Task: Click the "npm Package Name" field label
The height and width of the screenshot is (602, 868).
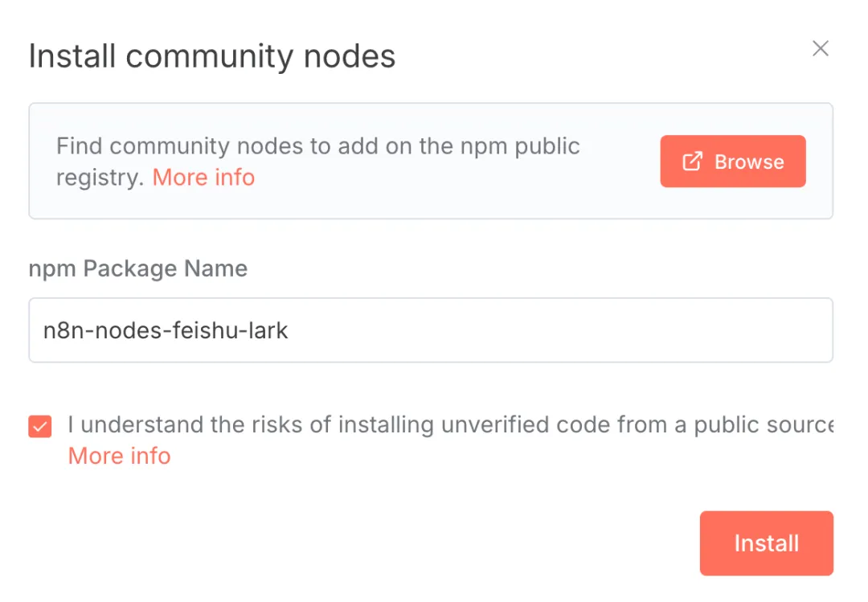Action: coord(138,268)
